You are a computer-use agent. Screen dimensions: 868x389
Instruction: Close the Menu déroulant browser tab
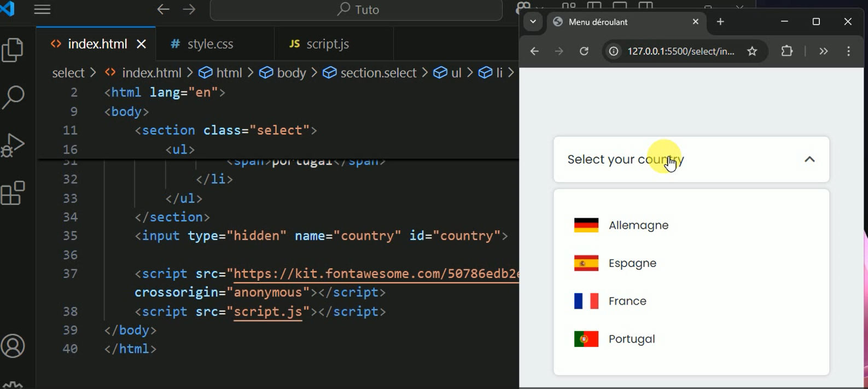696,22
